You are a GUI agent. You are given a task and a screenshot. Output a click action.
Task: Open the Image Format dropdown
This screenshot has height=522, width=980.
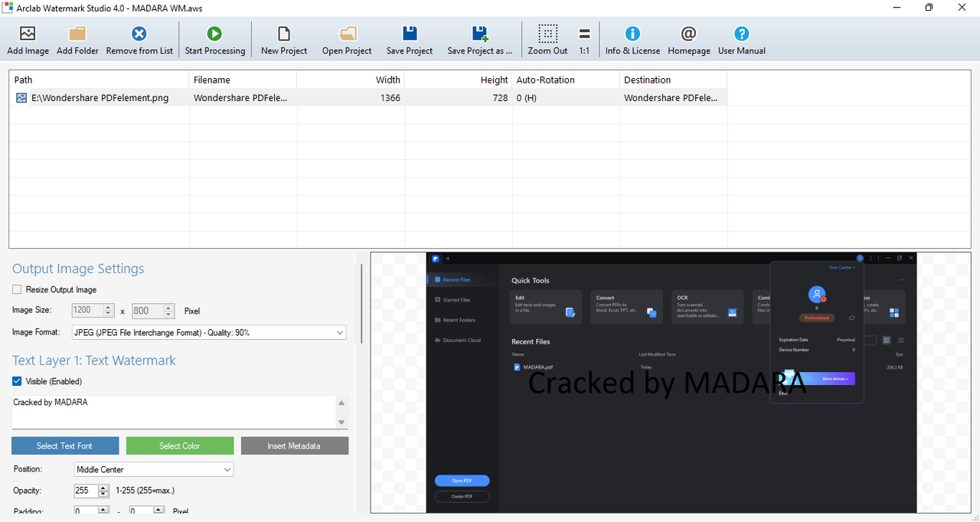[208, 333]
